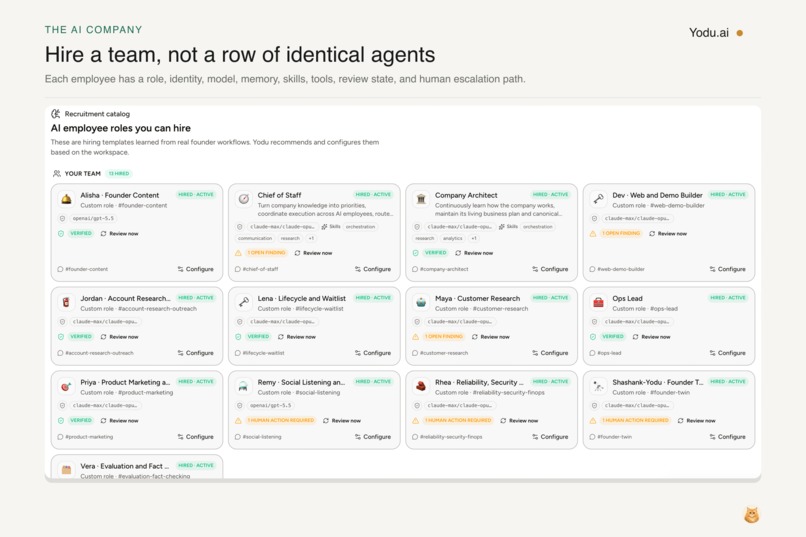Click Review now on Remy Social Listening card
The image size is (806, 537).
click(x=342, y=420)
